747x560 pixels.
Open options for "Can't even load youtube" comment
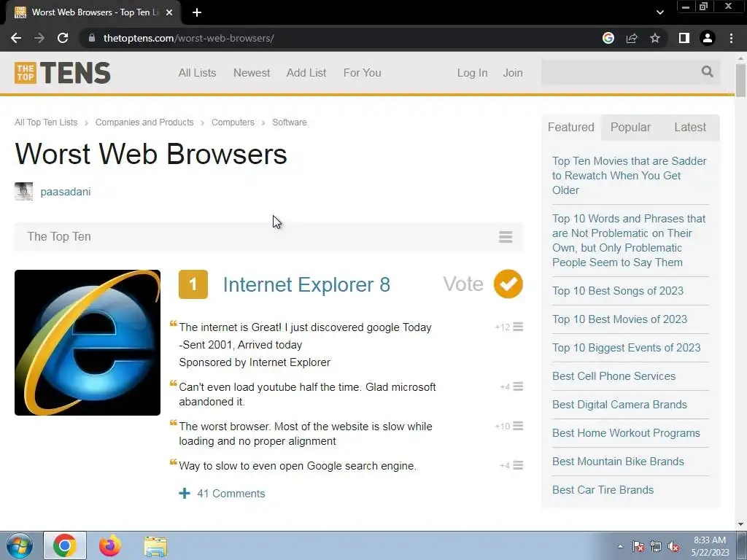518,386
